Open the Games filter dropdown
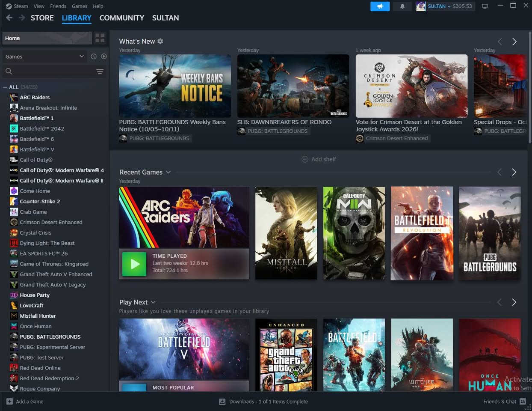The height and width of the screenshot is (411, 532). [x=44, y=57]
